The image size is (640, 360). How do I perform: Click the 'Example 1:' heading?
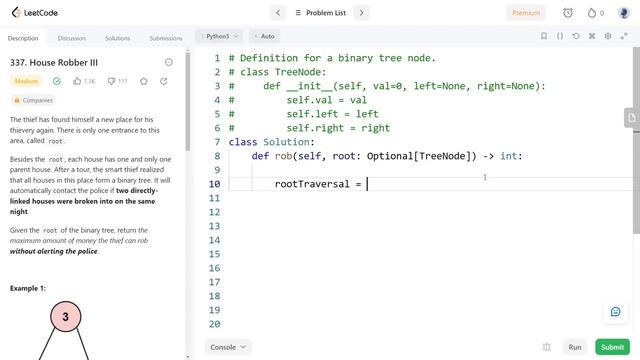coord(28,288)
